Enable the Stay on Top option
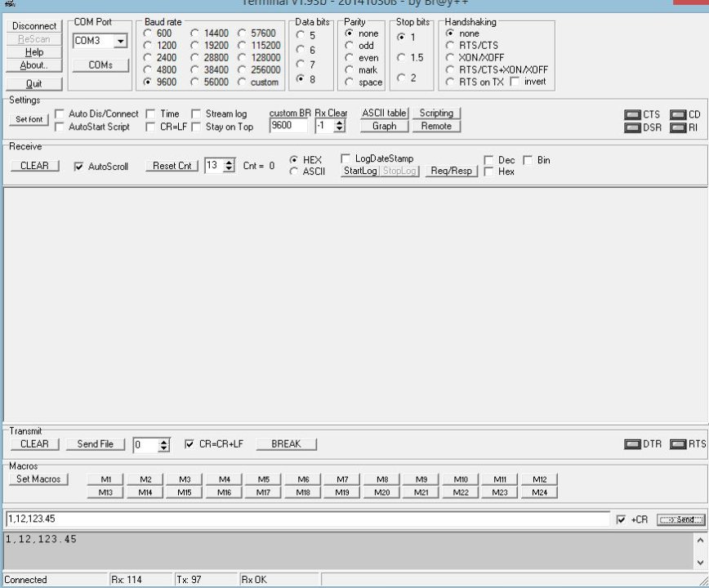Screen dimensions: 709x588 click(x=195, y=127)
